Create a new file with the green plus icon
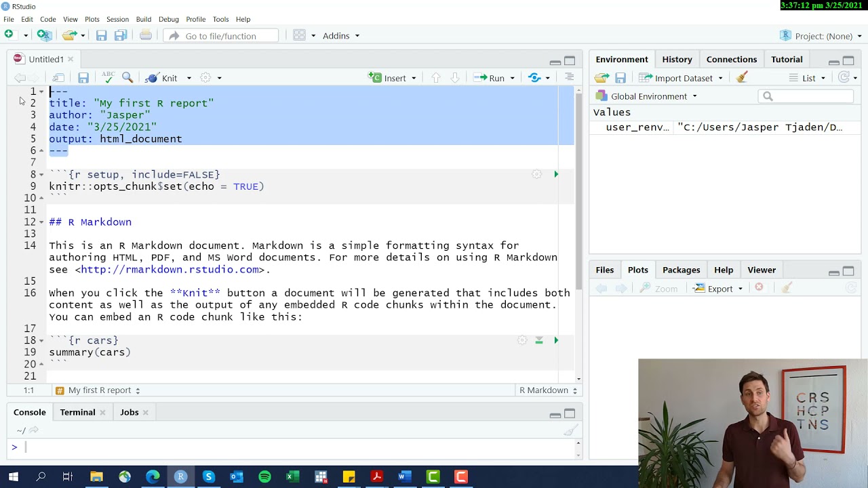The width and height of the screenshot is (868, 488). coord(9,35)
